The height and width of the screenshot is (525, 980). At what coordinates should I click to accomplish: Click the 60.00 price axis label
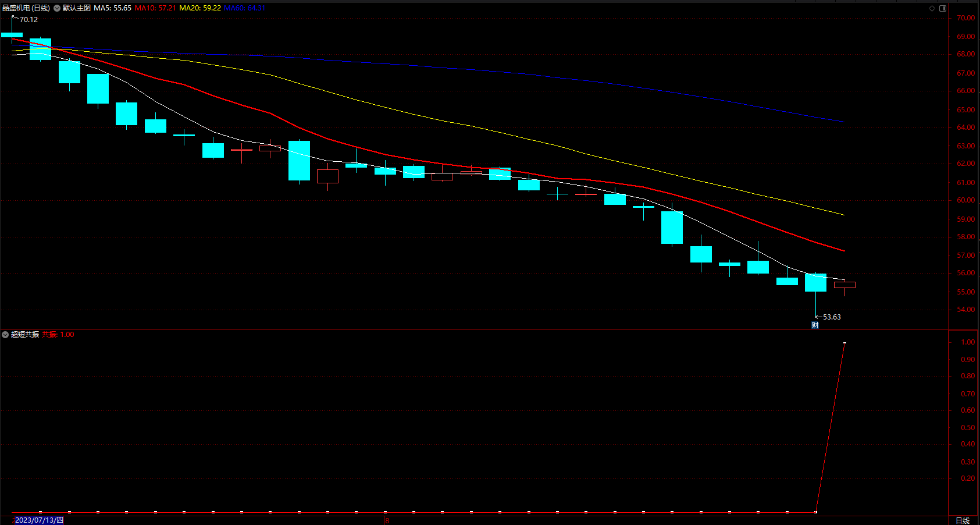[965, 200]
